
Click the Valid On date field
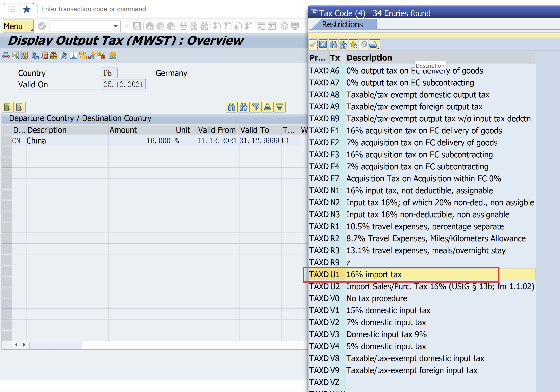[123, 84]
